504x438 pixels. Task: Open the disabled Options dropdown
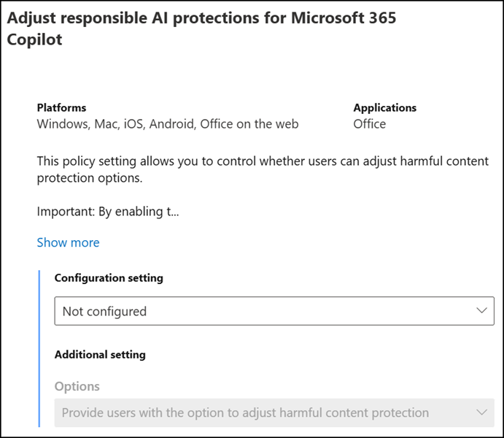click(274, 412)
